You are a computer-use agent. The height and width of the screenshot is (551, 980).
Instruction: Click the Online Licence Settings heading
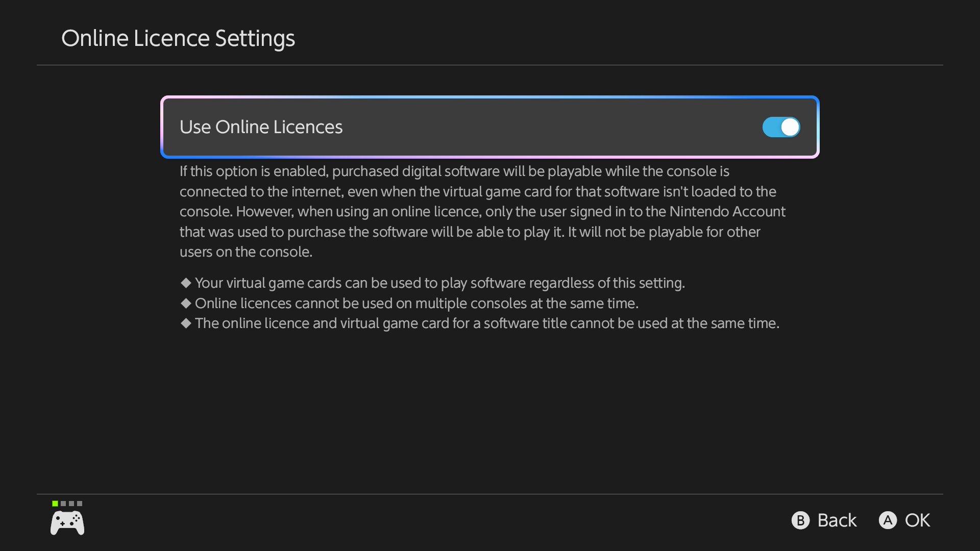tap(178, 38)
